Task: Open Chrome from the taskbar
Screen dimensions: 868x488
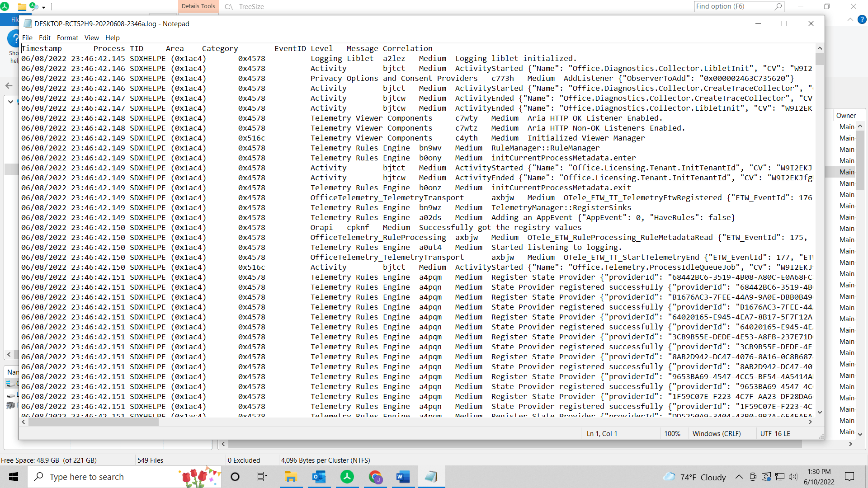Action: [375, 477]
